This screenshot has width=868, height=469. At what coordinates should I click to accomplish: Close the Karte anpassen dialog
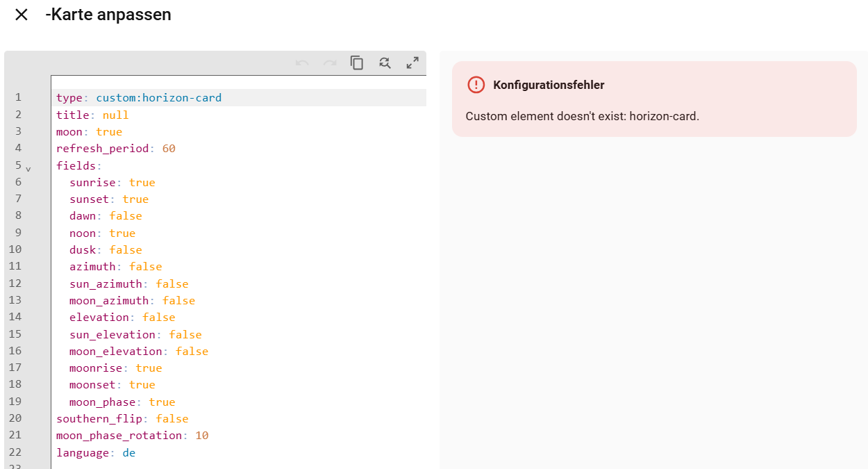coord(22,15)
